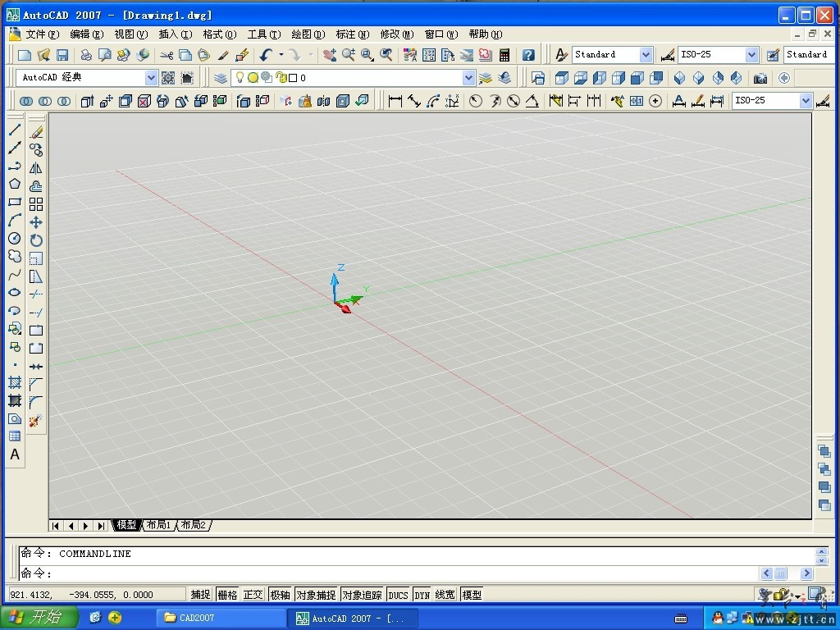
Task: Toggle DYN dynamic input
Action: (422, 595)
